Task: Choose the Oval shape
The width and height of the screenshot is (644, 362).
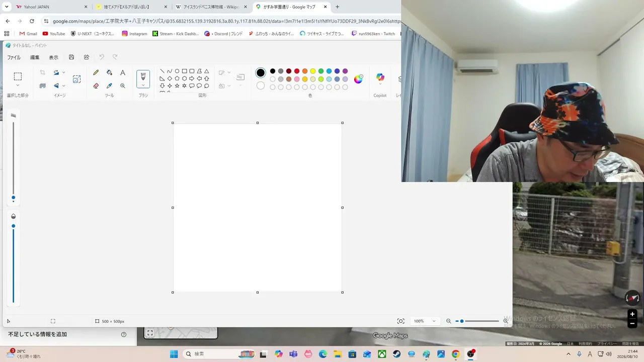Action: pyautogui.click(x=177, y=71)
